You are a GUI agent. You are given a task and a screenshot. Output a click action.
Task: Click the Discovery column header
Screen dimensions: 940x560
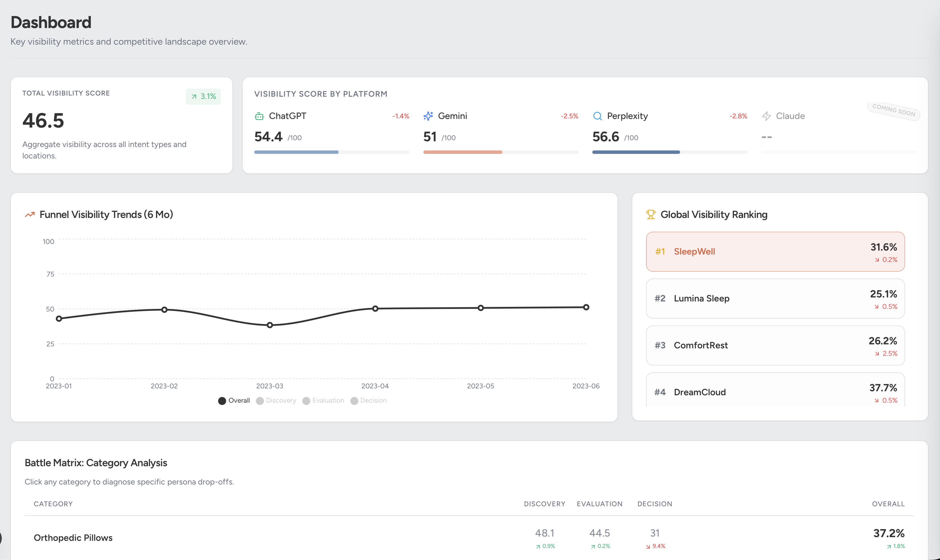pyautogui.click(x=544, y=504)
